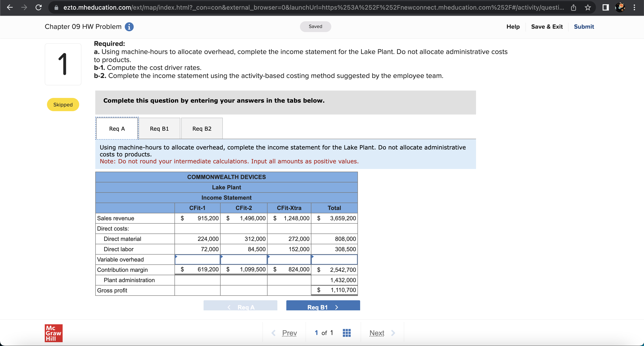Bookmark page with star icon
The width and height of the screenshot is (644, 346).
click(588, 8)
